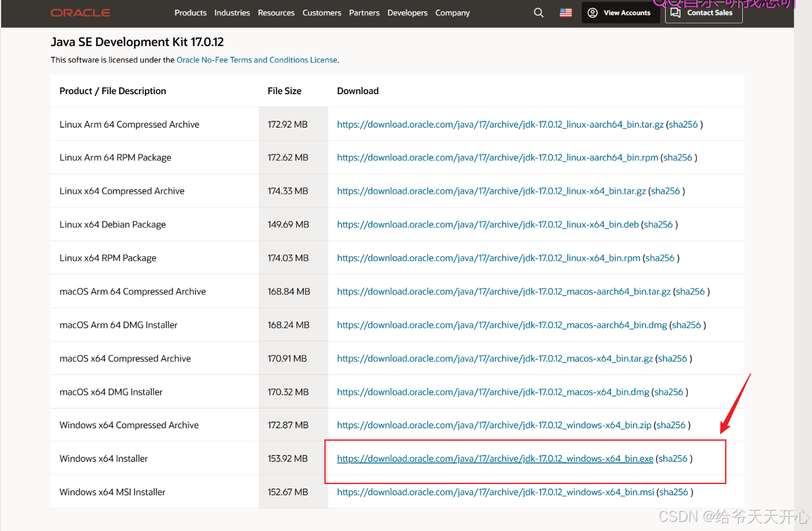Open sha256 for Linux x64 Debian Package
Viewport: 812px width, 531px height.
(658, 224)
